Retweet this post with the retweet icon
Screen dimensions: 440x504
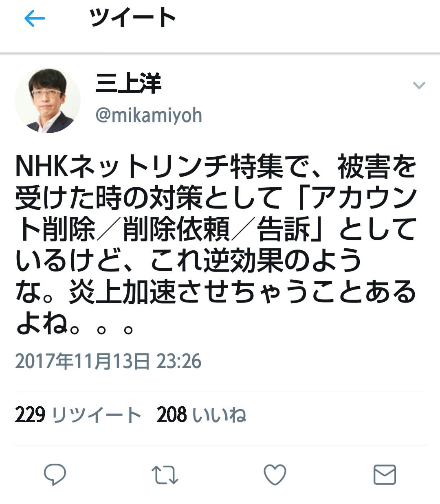[165, 475]
